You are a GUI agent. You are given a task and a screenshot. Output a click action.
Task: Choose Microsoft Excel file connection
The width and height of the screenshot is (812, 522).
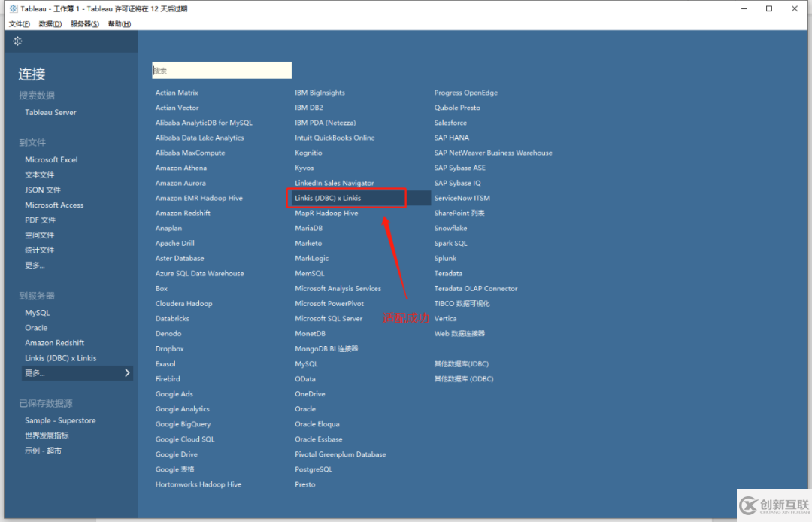coord(51,159)
